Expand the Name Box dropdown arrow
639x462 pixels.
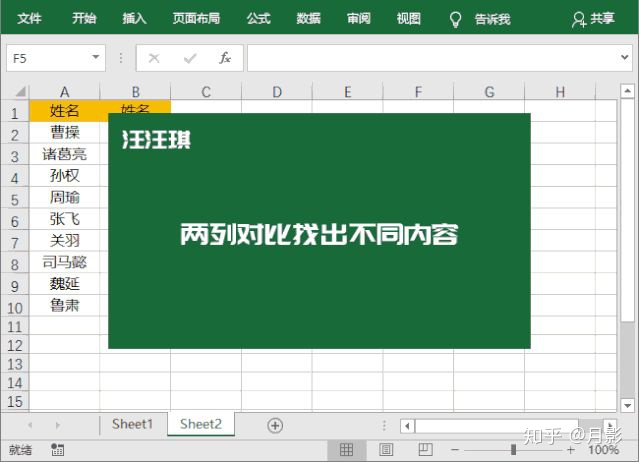pos(96,57)
